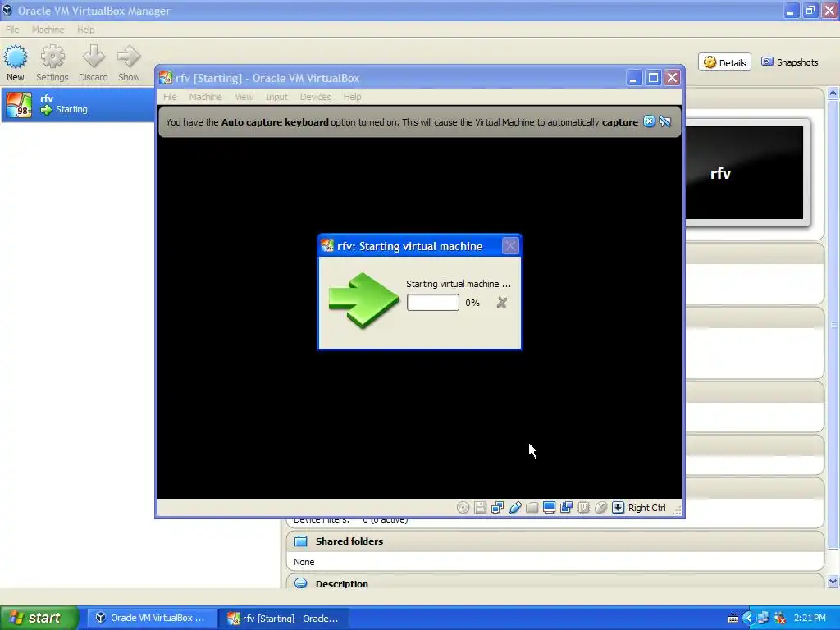Click the Shared folders section header

click(x=555, y=541)
